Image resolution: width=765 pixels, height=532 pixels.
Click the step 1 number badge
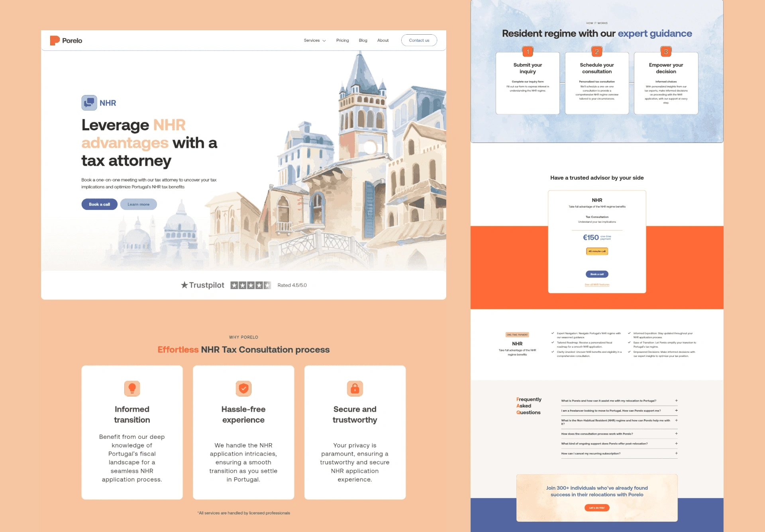coord(528,52)
